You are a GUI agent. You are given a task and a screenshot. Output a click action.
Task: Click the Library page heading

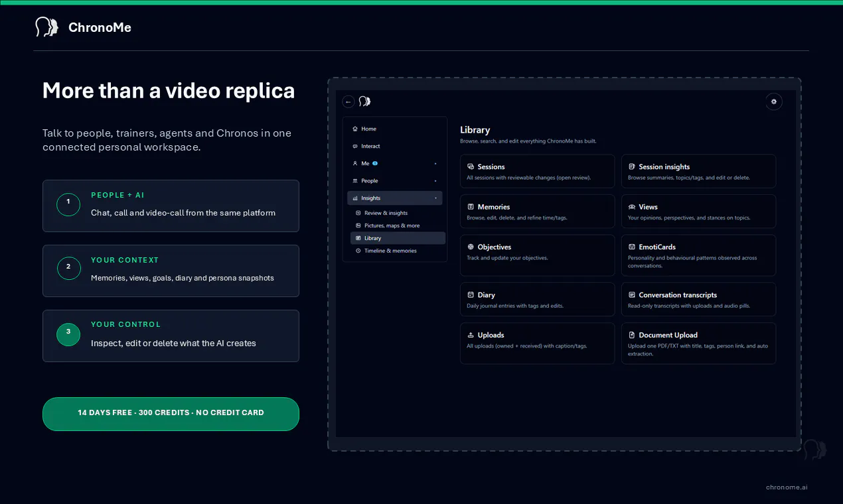(x=475, y=130)
